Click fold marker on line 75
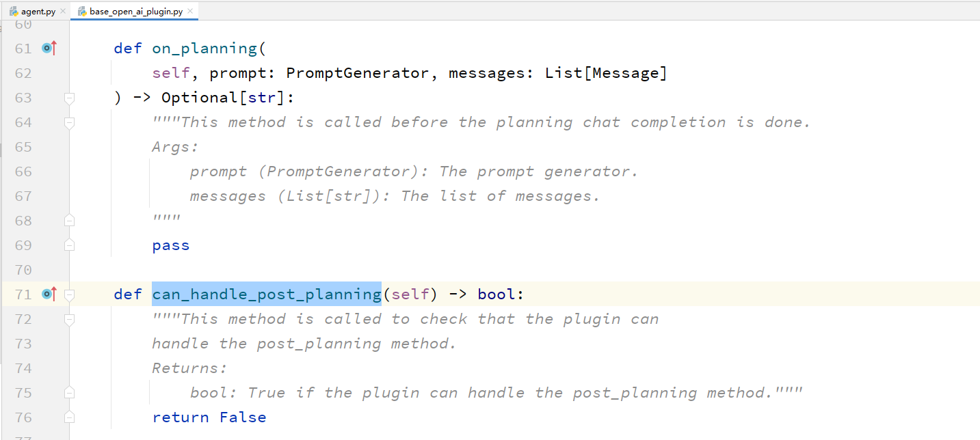This screenshot has height=440, width=980. [69, 393]
